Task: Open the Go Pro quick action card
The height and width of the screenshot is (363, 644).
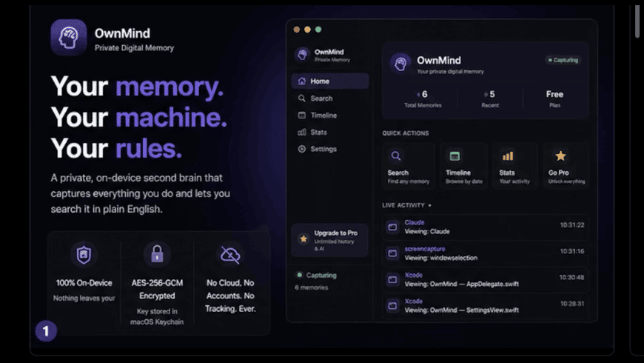Action: tap(566, 166)
